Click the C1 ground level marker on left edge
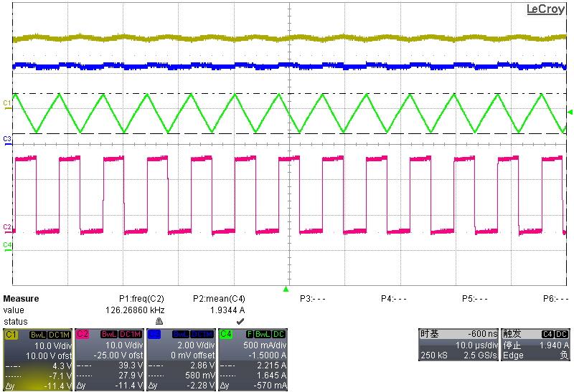Viewport: 574px width, 392px height. pos(7,104)
